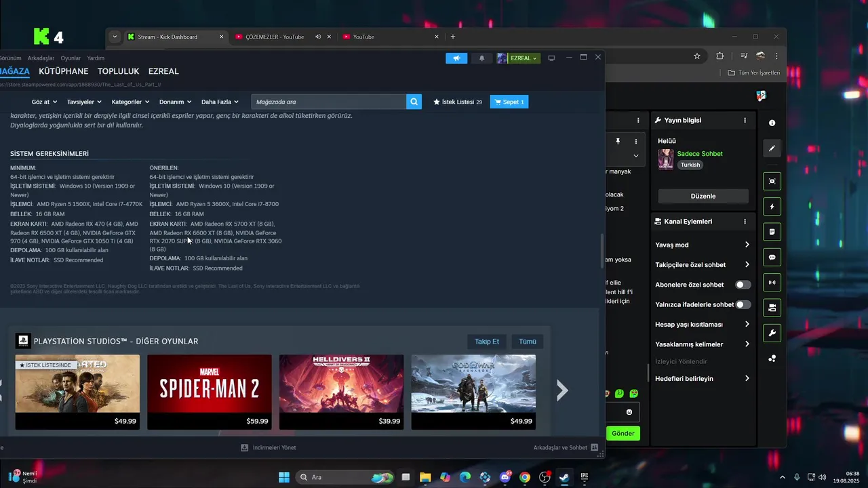Open Steam notifications bell icon
Screen dimensions: 868x488
pyautogui.click(x=481, y=58)
